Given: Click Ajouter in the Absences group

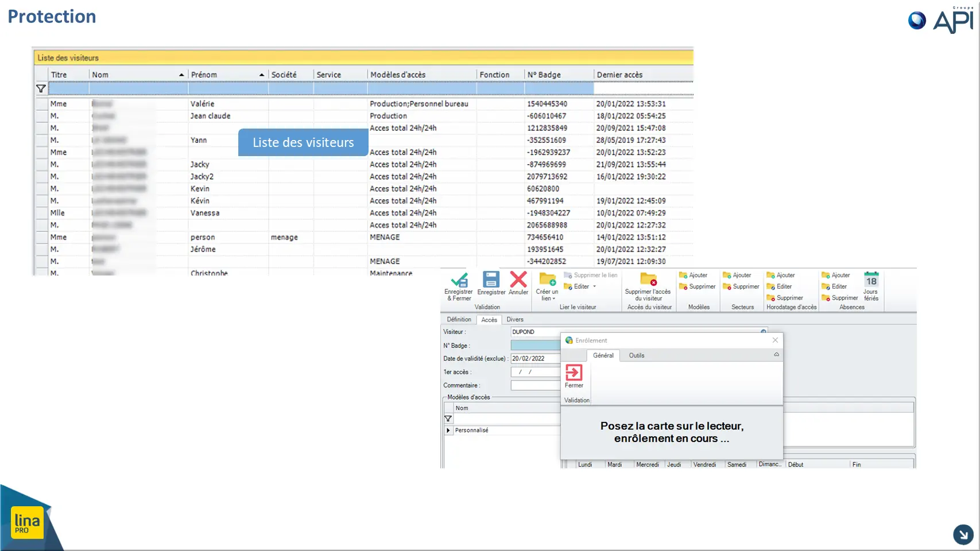Looking at the screenshot, I should click(835, 275).
